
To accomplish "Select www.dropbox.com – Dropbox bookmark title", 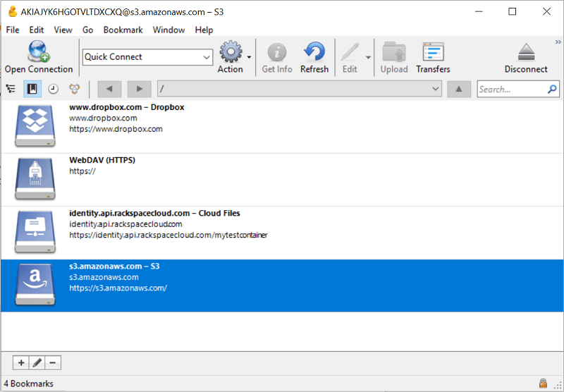I will tap(127, 107).
